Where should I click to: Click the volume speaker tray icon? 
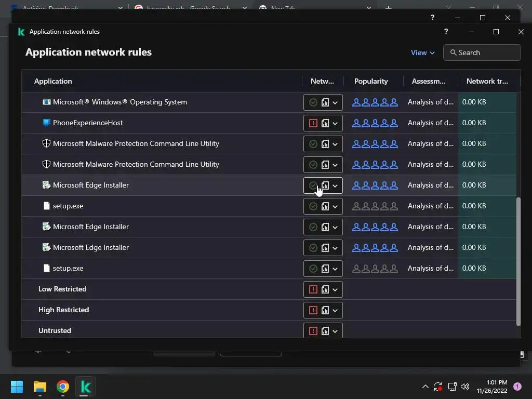point(465,387)
